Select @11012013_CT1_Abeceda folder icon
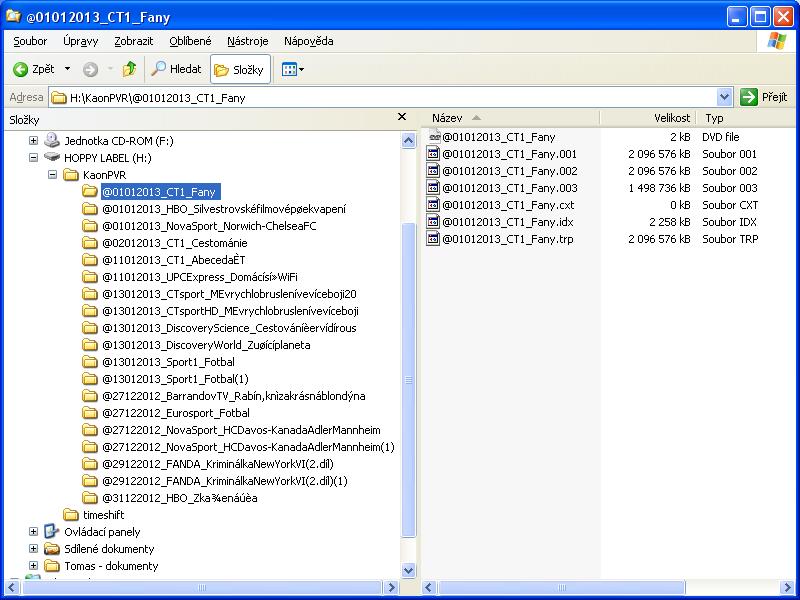 click(x=90, y=260)
